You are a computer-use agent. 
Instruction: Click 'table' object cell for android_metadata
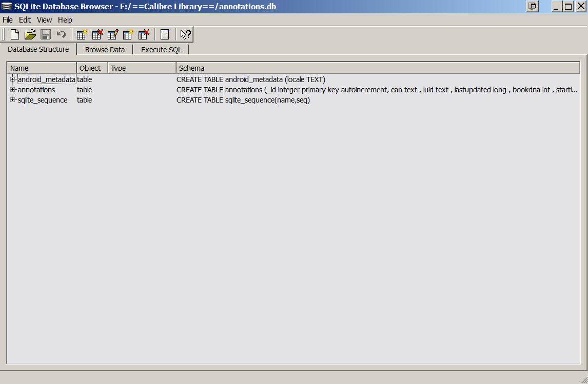click(x=84, y=79)
